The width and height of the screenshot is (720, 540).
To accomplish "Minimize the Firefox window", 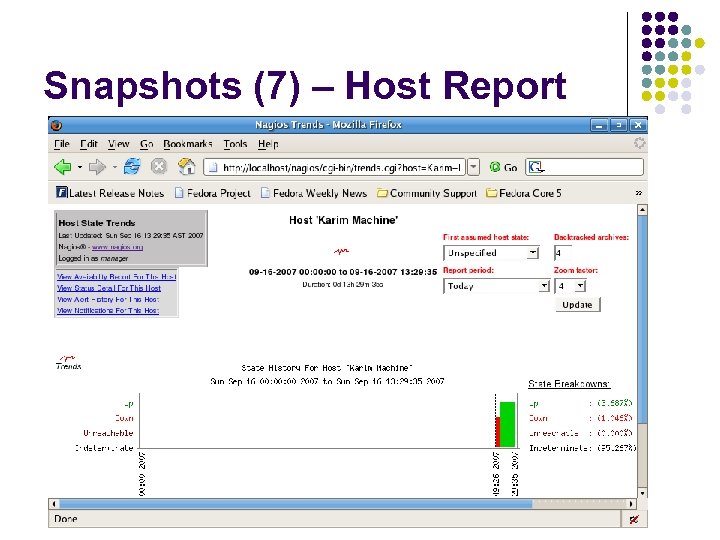I will pyautogui.click(x=599, y=125).
